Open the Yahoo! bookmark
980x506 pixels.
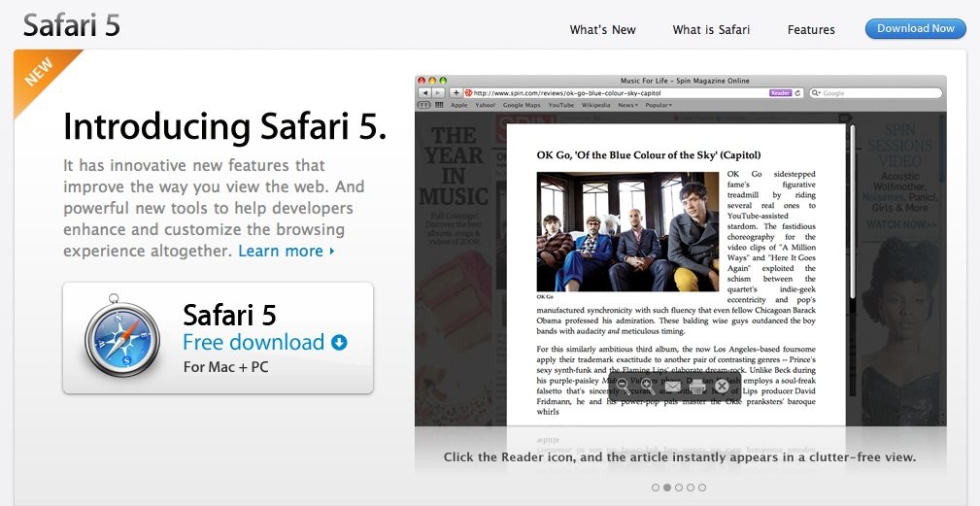click(x=485, y=105)
